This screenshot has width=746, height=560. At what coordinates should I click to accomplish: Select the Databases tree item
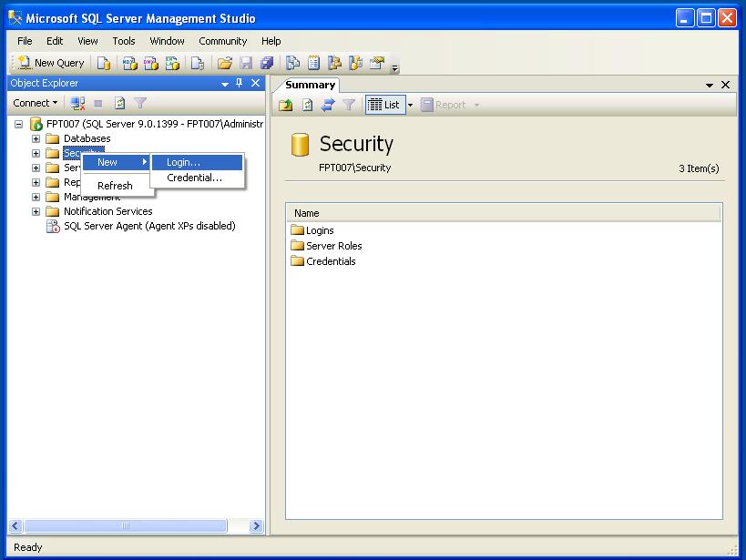coord(87,138)
